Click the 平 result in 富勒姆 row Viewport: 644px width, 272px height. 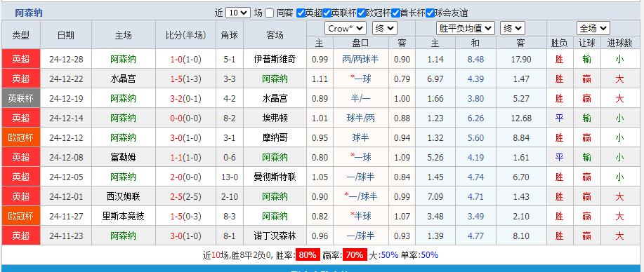pyautogui.click(x=559, y=158)
